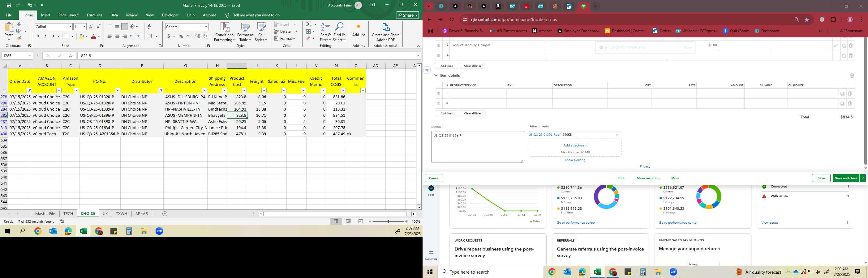The height and width of the screenshot is (278, 868).
Task: Open the Formulas ribbon tab
Action: [94, 15]
